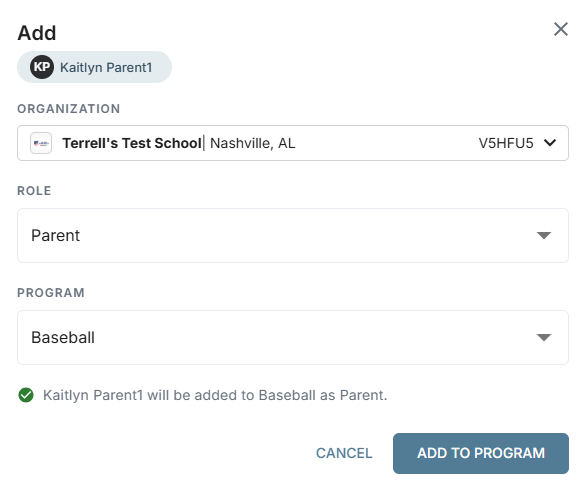587x488 pixels.
Task: Select the Kaitlyn Parent1 name chip
Action: click(x=94, y=67)
